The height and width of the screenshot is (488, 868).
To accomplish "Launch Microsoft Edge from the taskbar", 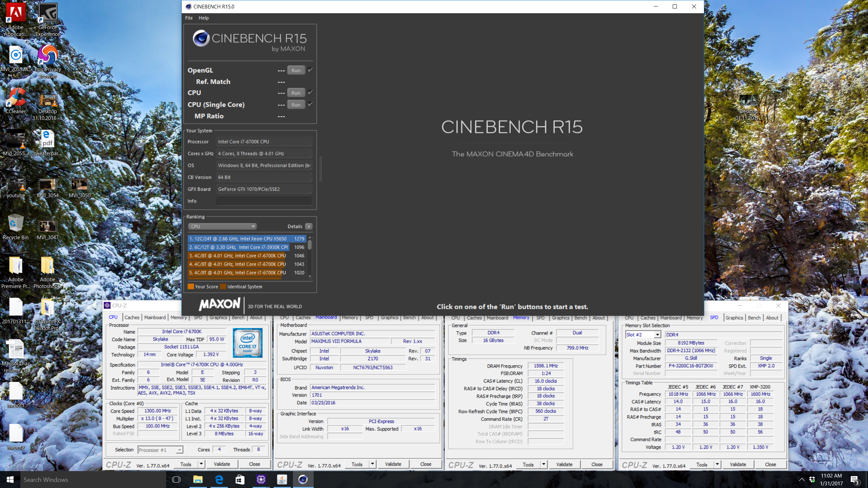I will [x=219, y=480].
